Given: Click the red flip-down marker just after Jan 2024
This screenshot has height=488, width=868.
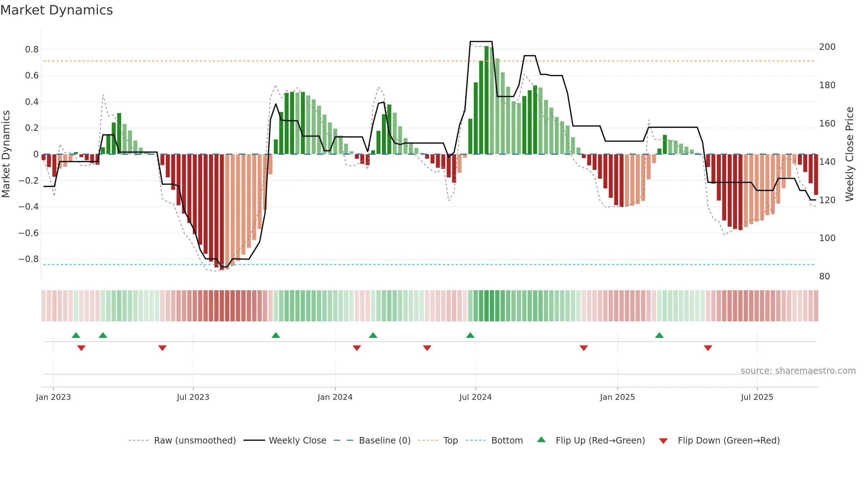Looking at the screenshot, I should [357, 348].
